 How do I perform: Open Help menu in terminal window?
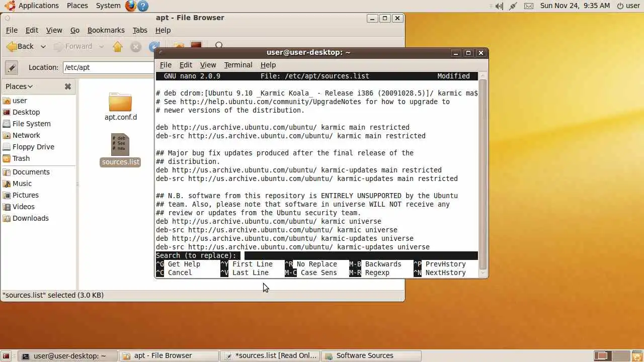click(x=268, y=65)
